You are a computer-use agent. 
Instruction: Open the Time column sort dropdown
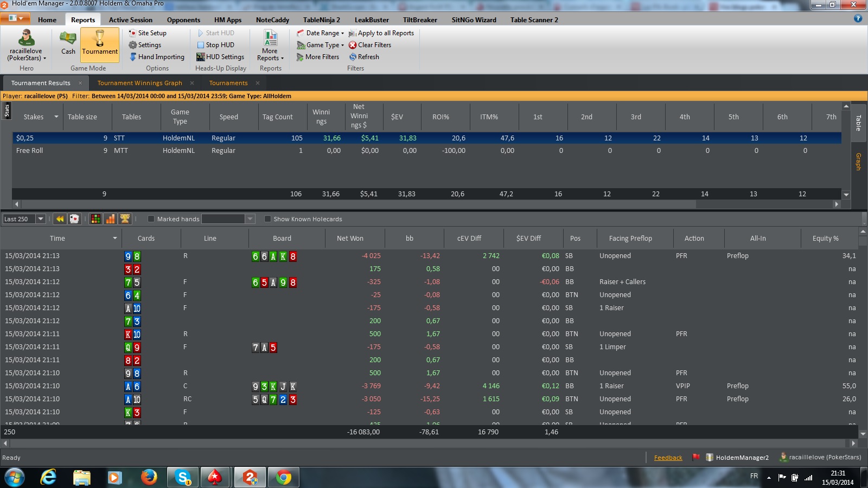click(114, 238)
